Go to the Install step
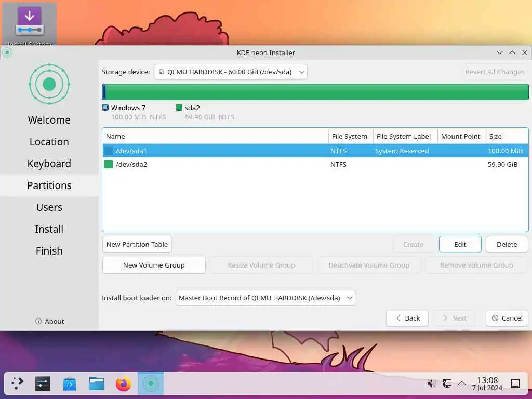This screenshot has height=399, width=532. 49,229
